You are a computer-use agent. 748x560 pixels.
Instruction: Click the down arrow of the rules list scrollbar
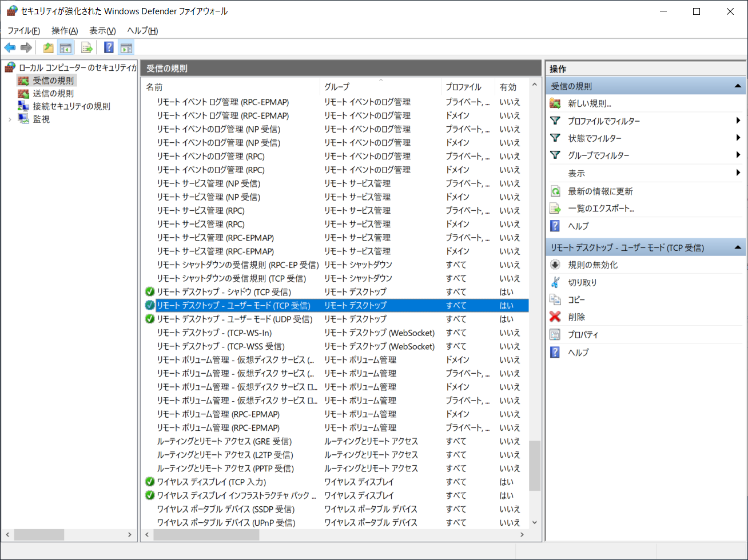pos(534,522)
